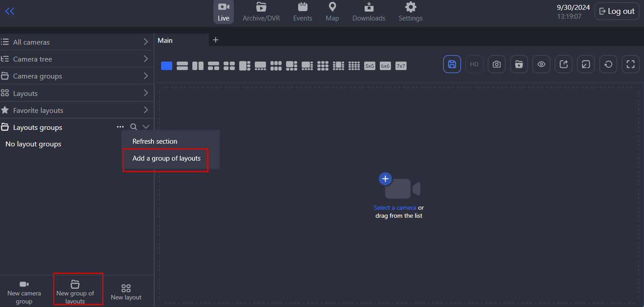Image resolution: width=644 pixels, height=307 pixels.
Task: Click the Log out button
Action: coord(616,12)
